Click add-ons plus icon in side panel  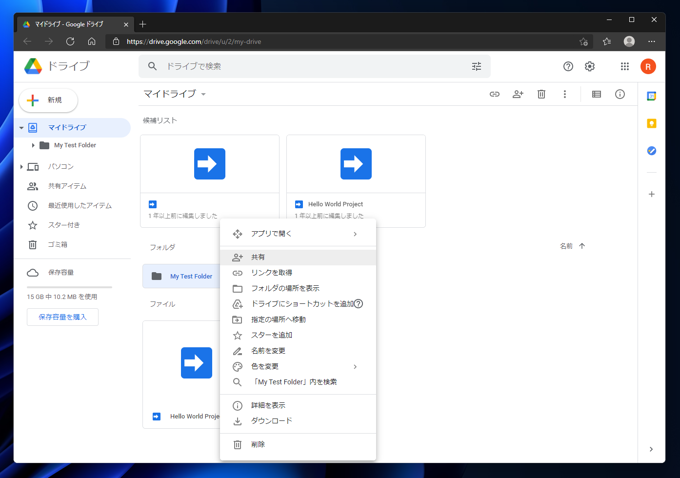[x=651, y=194]
